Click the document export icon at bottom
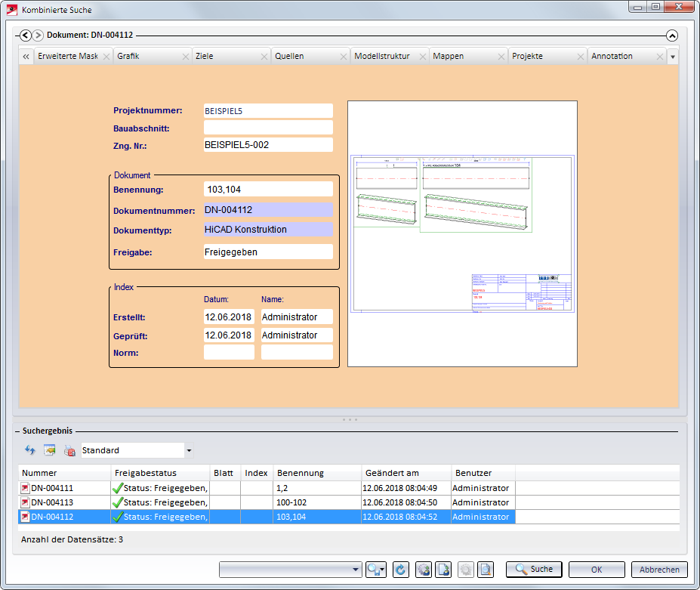 pos(444,570)
